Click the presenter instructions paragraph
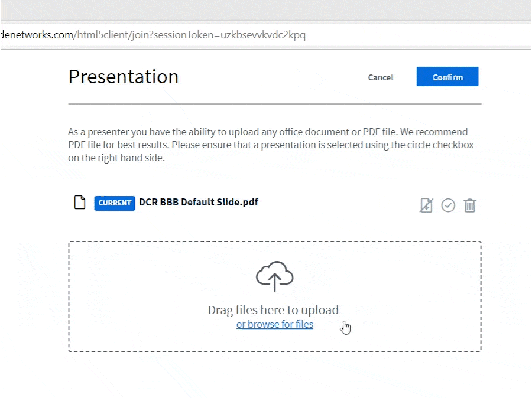The image size is (532, 398). [x=272, y=145]
